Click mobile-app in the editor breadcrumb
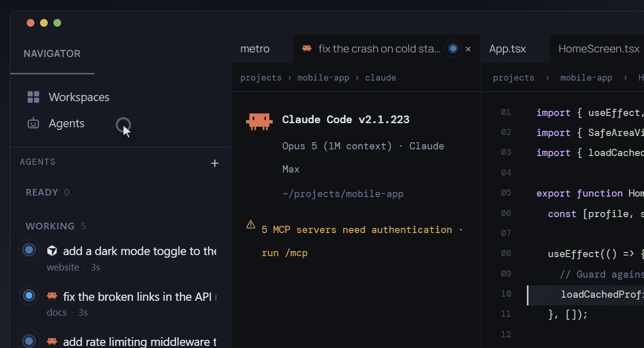Screen dimensions: 644x348 coord(586,78)
